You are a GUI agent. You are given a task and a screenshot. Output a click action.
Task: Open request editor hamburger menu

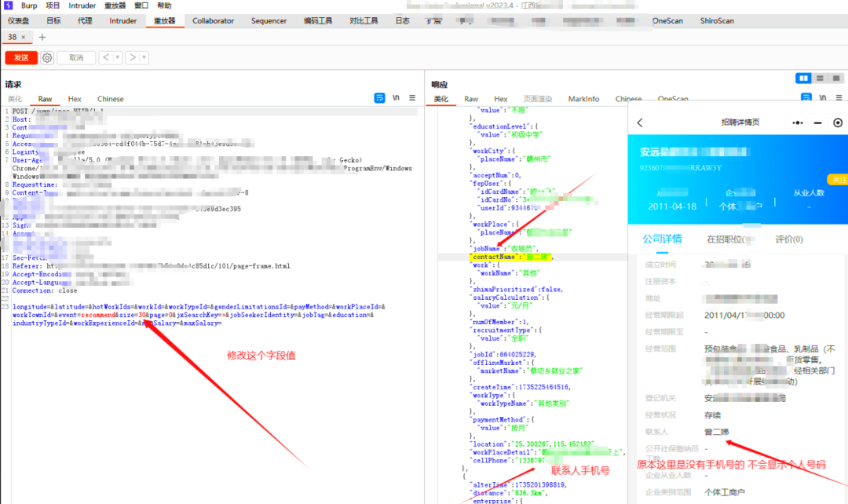[x=412, y=98]
